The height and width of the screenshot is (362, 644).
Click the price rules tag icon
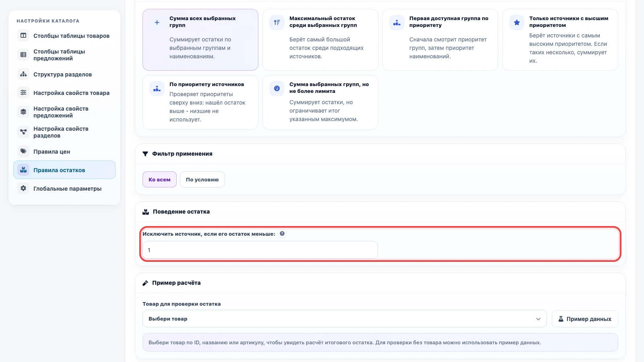[x=23, y=152]
